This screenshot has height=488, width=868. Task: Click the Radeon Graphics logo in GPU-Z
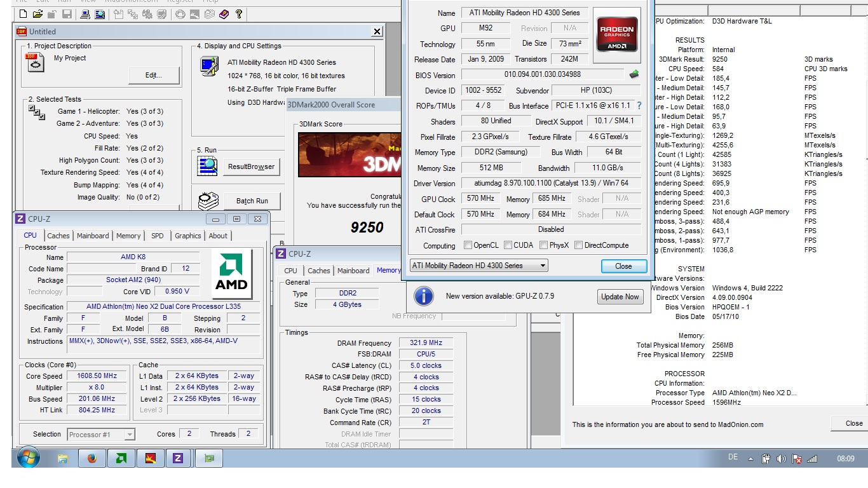(618, 35)
